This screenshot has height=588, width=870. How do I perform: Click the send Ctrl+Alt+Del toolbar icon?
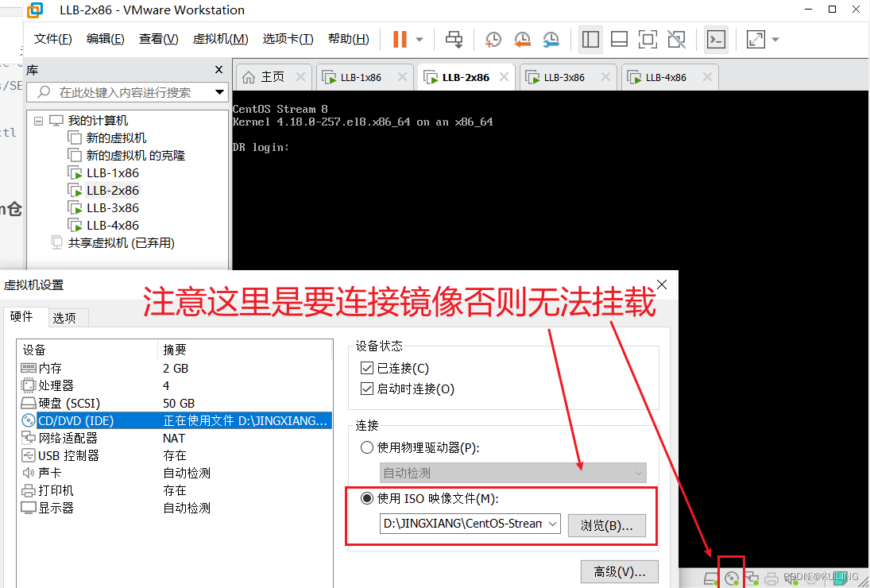(454, 40)
